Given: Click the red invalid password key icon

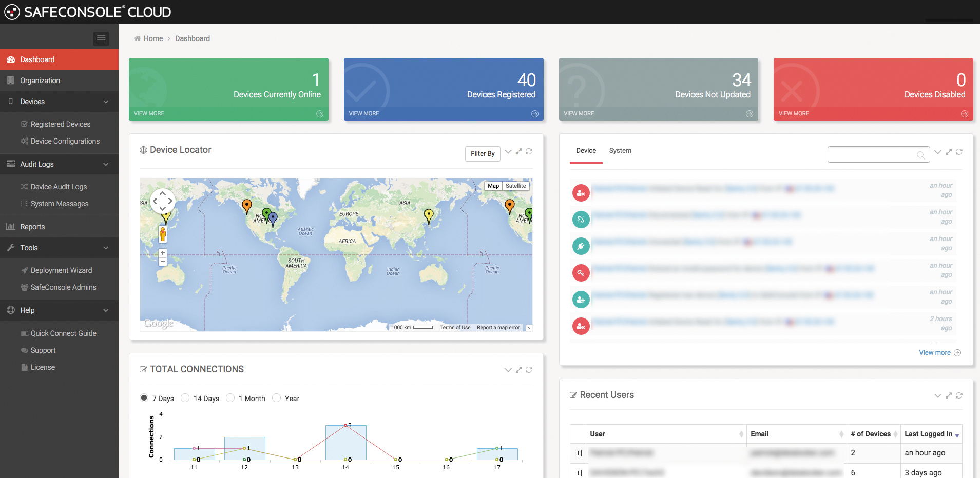Looking at the screenshot, I should [x=581, y=273].
